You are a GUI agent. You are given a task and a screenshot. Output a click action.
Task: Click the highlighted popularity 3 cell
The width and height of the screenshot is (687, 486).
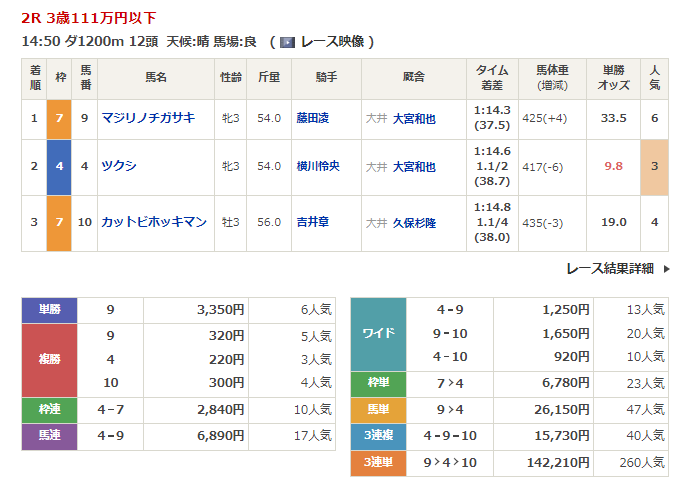(654, 166)
